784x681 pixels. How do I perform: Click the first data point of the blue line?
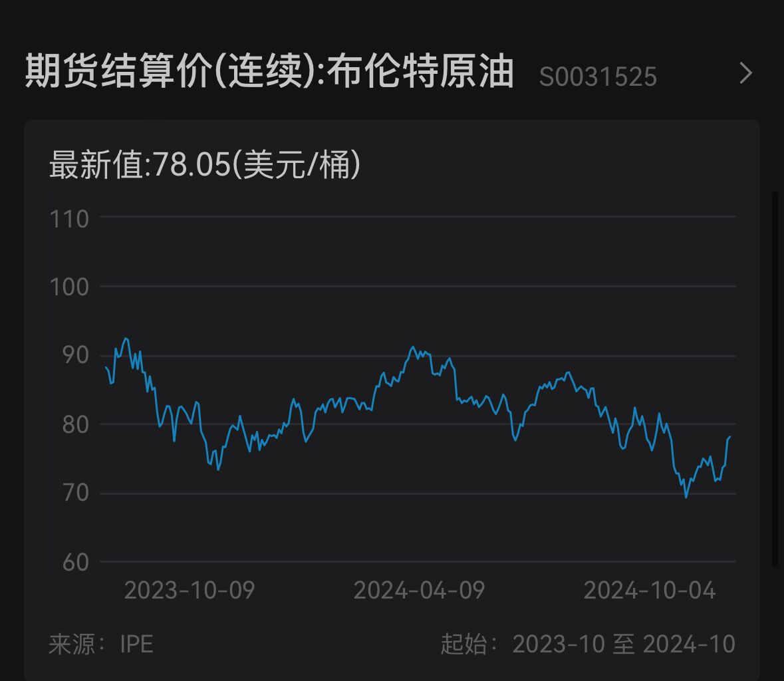pos(106,367)
